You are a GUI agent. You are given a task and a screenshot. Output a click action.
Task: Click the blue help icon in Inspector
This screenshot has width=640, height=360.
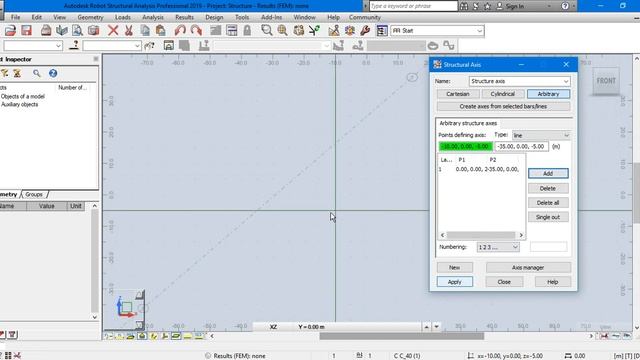(x=53, y=73)
